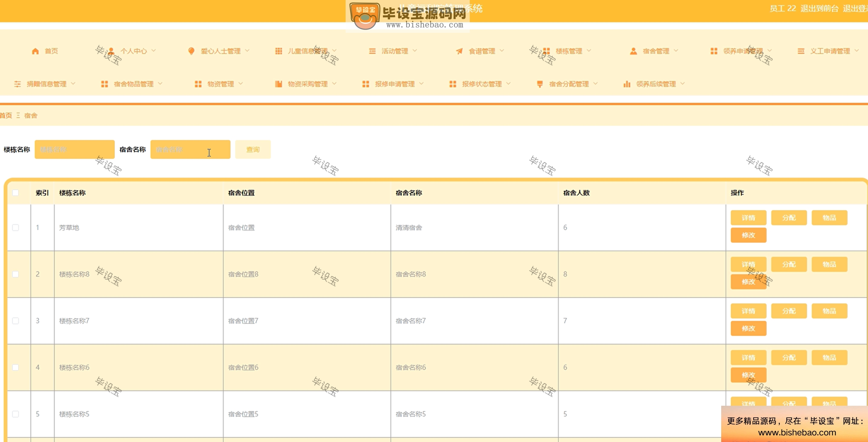868x442 pixels.
Task: Open the 宿舍物品管理 menu
Action: [x=134, y=84]
